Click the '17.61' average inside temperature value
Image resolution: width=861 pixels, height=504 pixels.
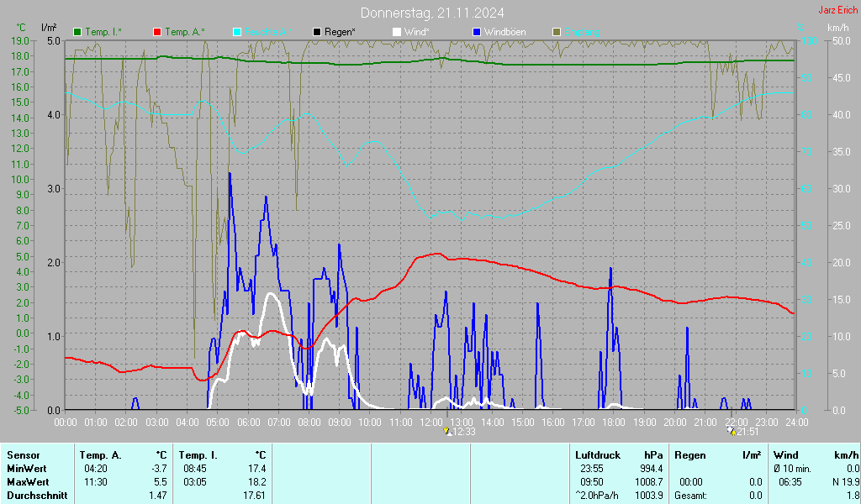[255, 496]
